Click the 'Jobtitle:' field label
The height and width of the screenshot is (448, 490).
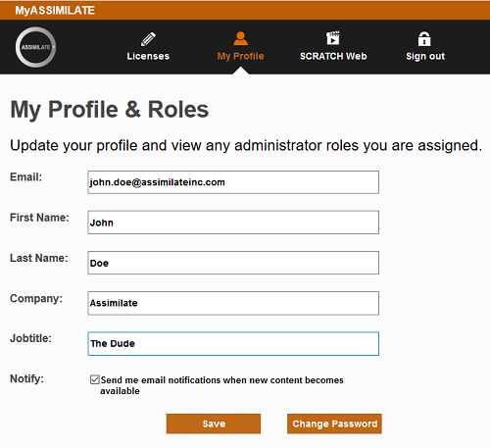point(30,338)
